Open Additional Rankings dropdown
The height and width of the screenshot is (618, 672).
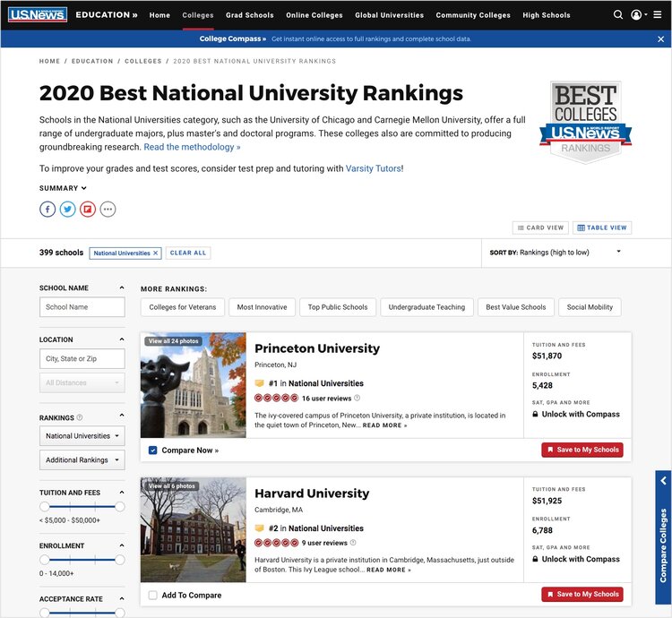point(82,460)
